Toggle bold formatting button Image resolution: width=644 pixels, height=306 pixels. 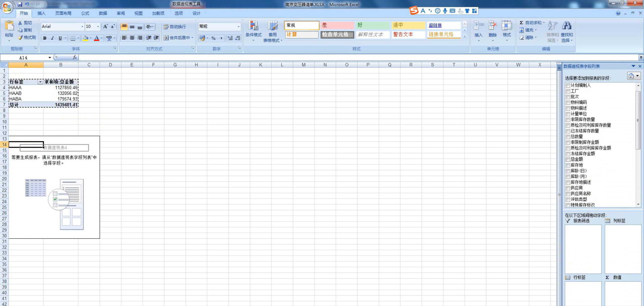coord(45,38)
